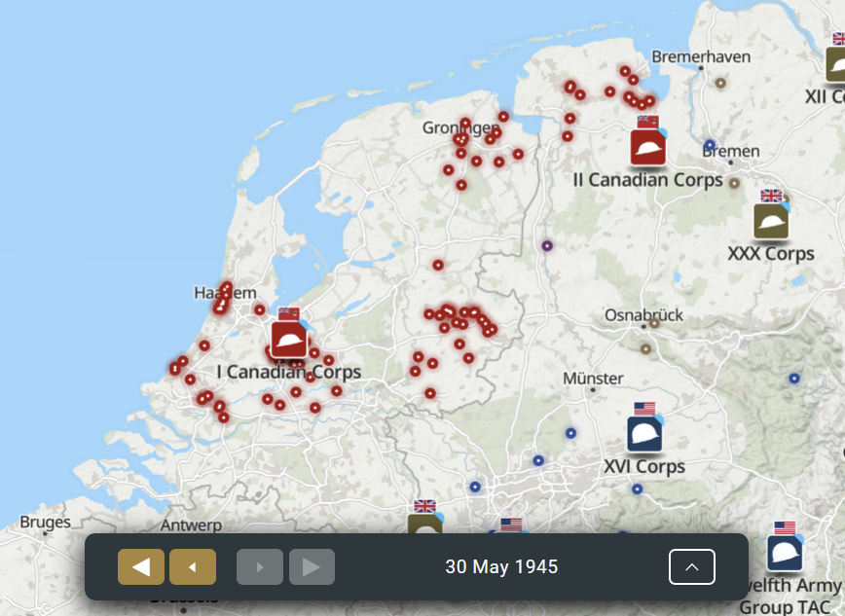
Task: Select the XVI Corps helmet marker
Action: 644,434
